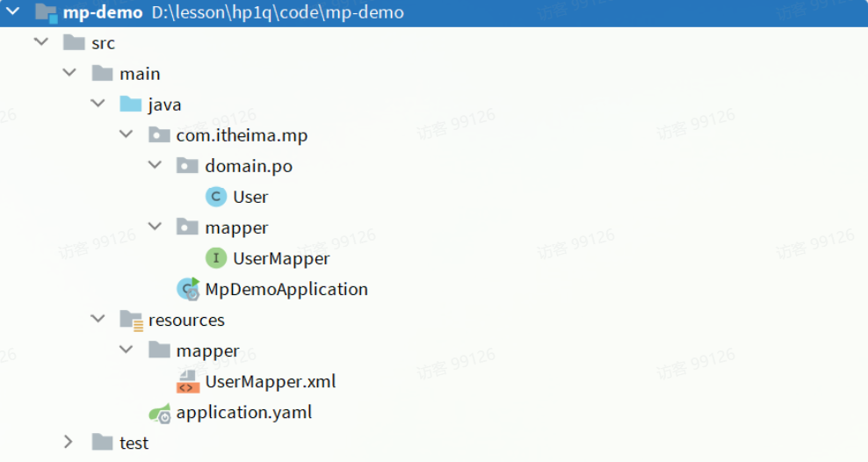Viewport: 868px width, 462px height.
Task: Select the domain.po label
Action: [249, 167]
